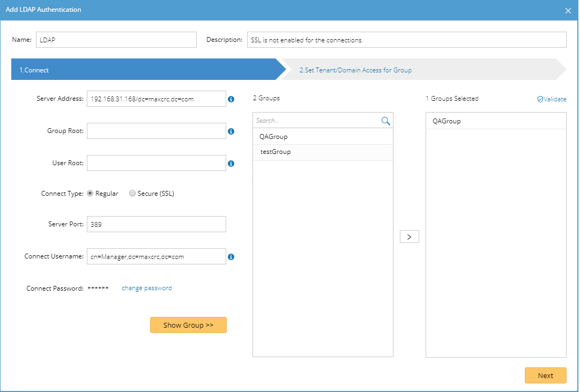Click the info icon beside User Root
Screen dimensions: 580x392
231,164
